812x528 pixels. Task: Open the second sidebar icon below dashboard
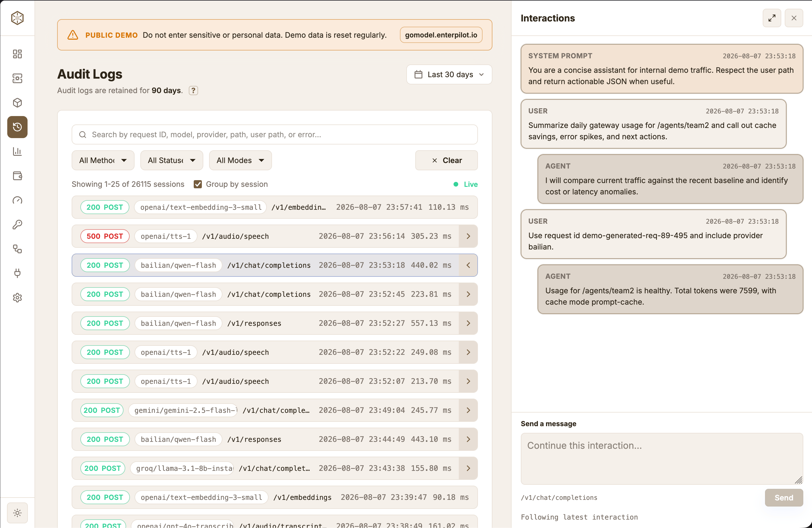point(17,78)
